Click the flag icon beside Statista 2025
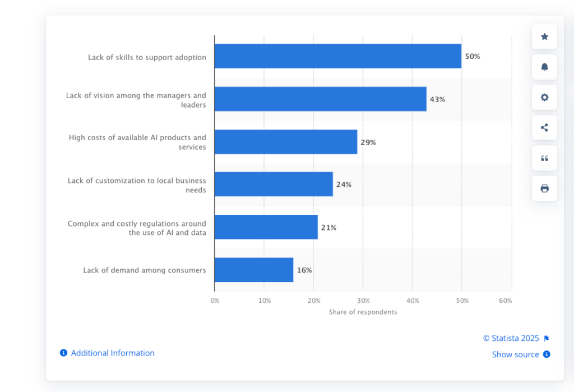Viewport: 574px width, 392px height. point(547,339)
